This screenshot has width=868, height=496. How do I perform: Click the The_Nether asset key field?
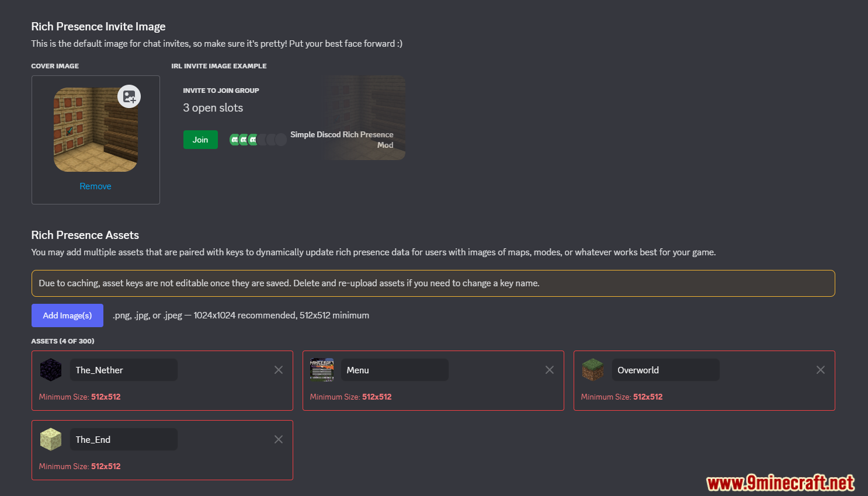(x=124, y=370)
